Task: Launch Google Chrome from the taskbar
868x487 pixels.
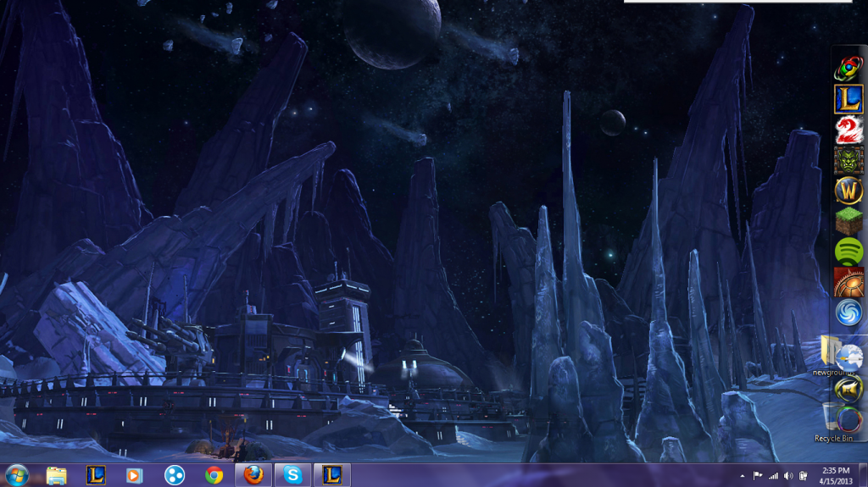Action: 214,475
